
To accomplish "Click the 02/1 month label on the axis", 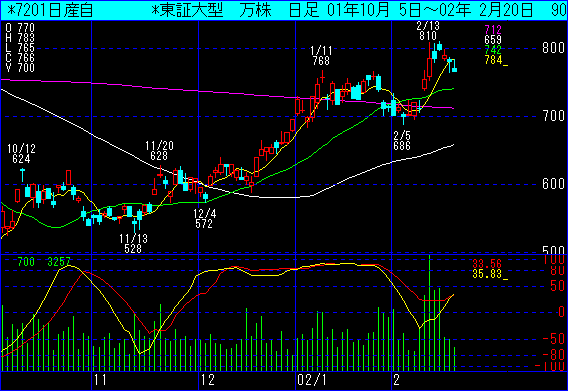I will point(312,380).
